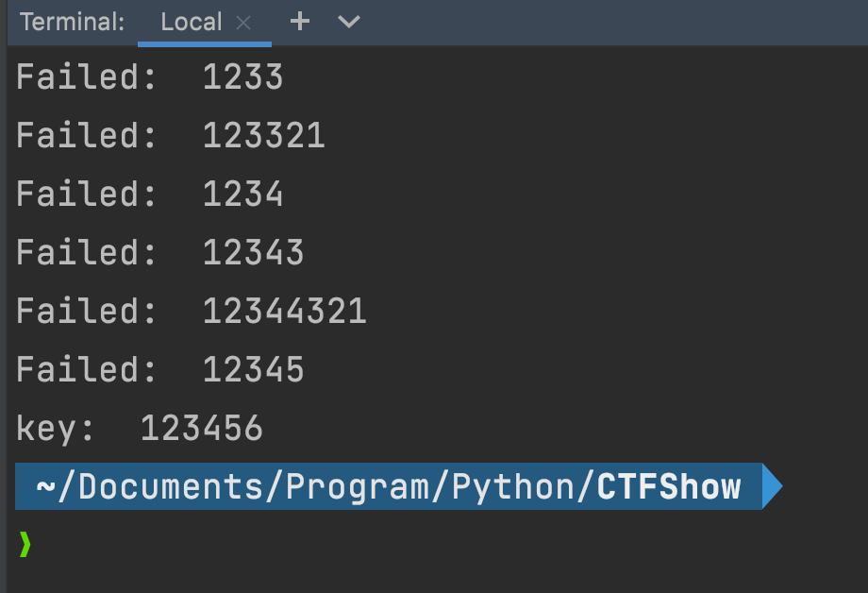Click the bold CTFShow directory name

(x=669, y=487)
